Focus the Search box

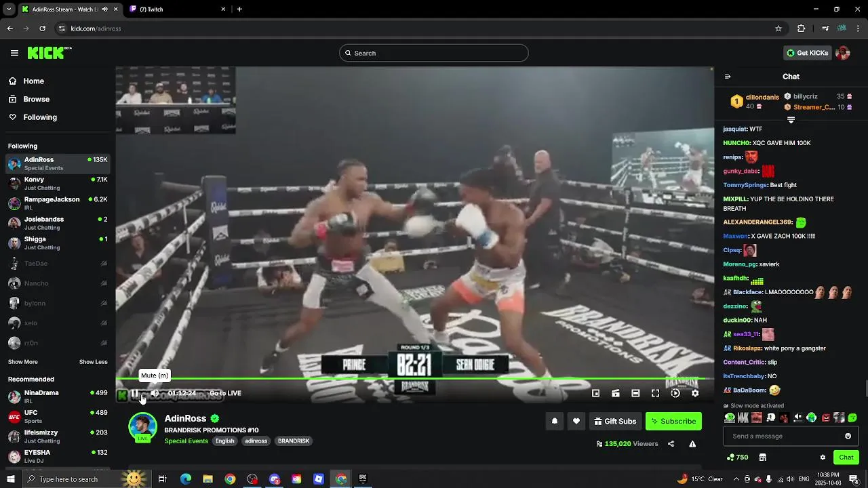434,53
